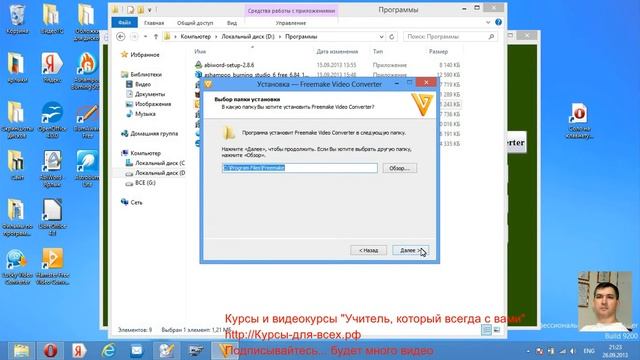Sort files by the Имя column
The image size is (640, 360).
[x=200, y=51]
